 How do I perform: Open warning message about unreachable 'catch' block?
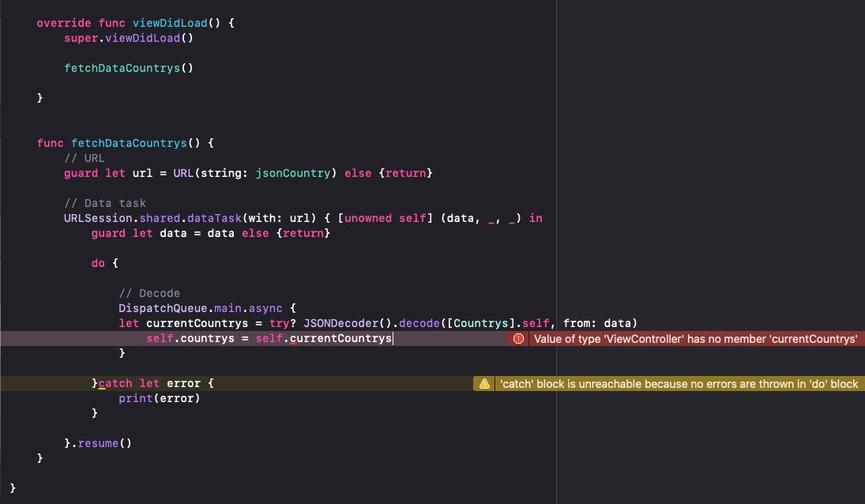coord(679,384)
